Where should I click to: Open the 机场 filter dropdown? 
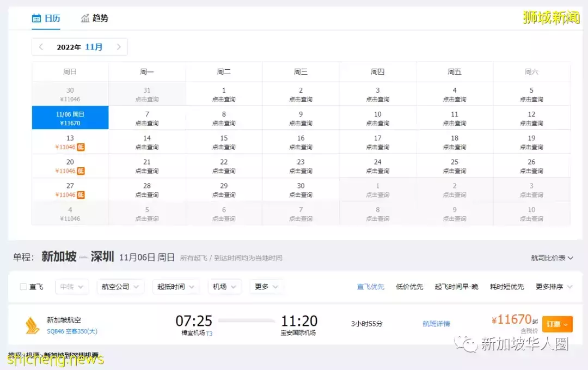[224, 287]
